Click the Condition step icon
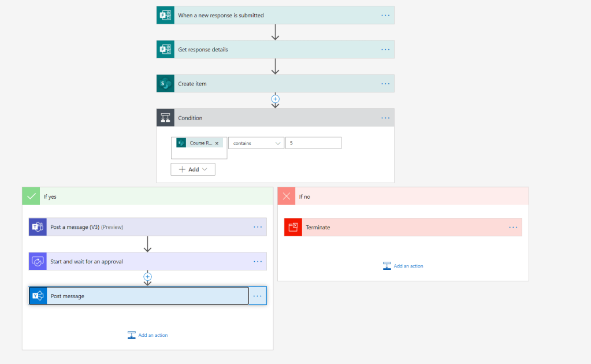This screenshot has height=364, width=591. (x=165, y=118)
